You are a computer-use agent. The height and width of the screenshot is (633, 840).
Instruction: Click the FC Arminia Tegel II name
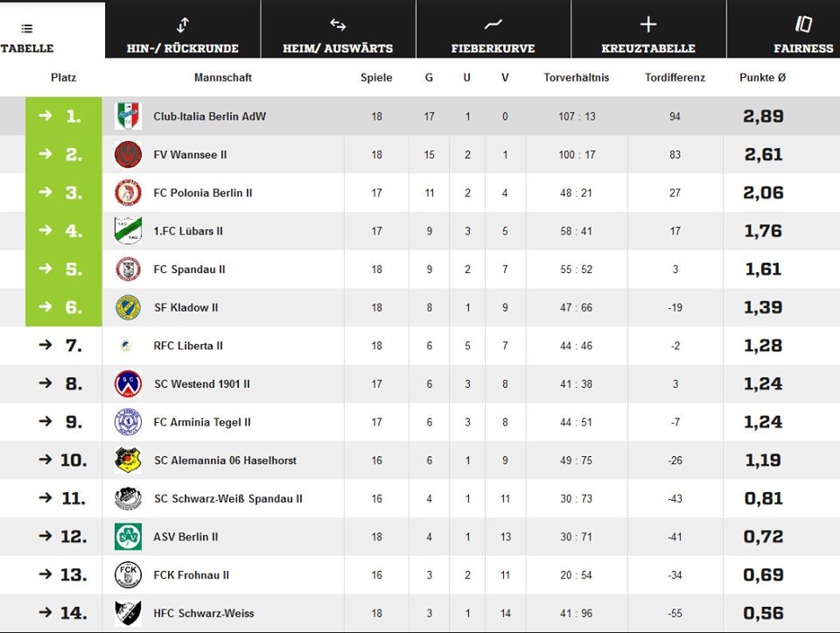[202, 422]
